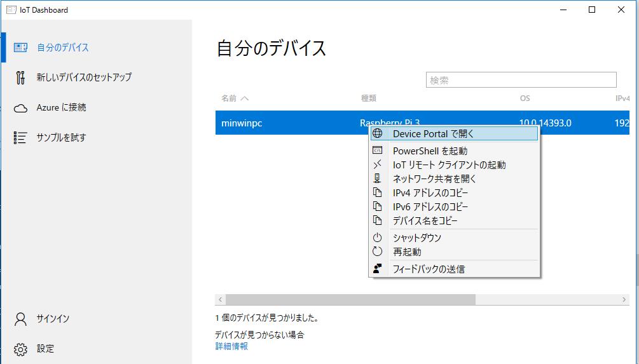
Task: Click the copy icon beside デバイス名をコピー
Action: pos(378,220)
